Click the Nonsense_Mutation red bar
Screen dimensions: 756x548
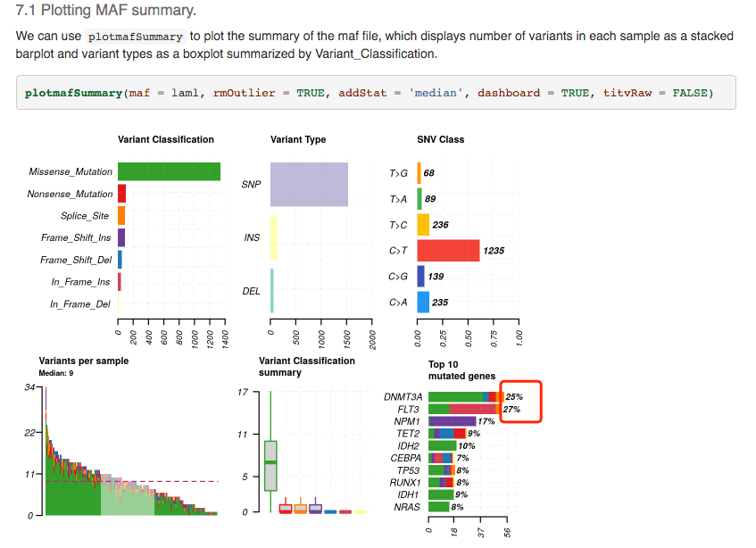click(x=121, y=194)
